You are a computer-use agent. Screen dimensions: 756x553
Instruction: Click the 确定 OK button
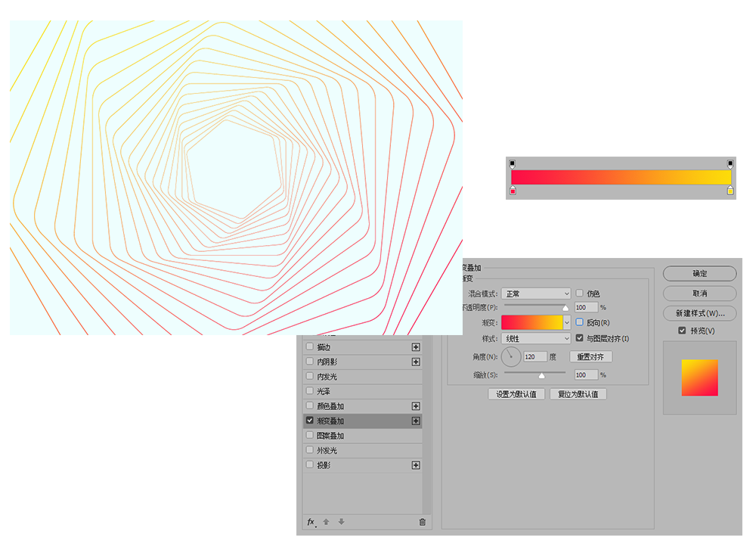(x=699, y=274)
